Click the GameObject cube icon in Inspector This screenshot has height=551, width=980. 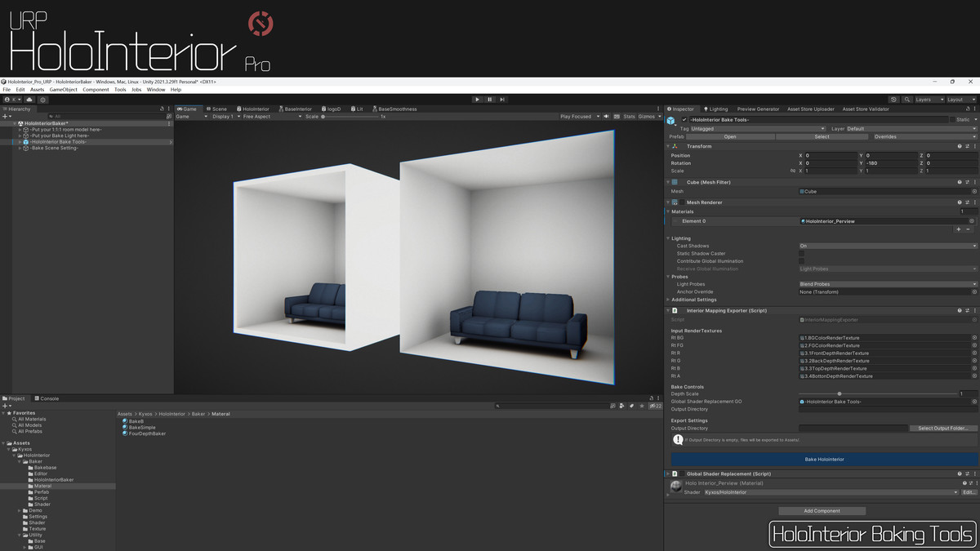671,120
